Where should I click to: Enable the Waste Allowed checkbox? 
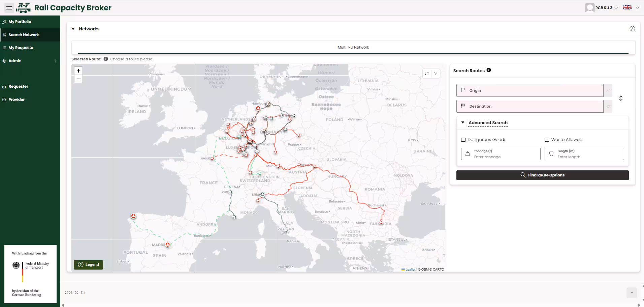click(x=547, y=140)
